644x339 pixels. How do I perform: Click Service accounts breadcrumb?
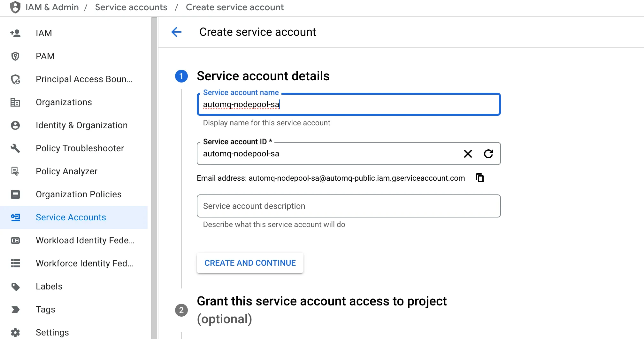(x=131, y=7)
